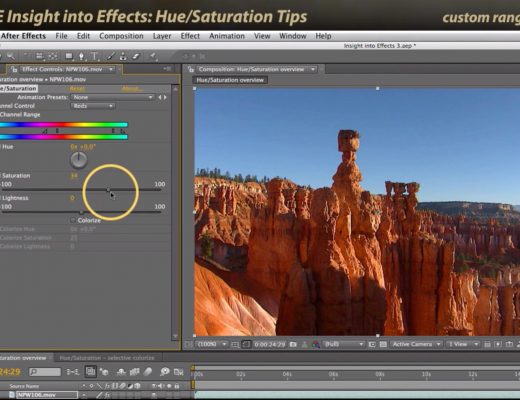The image size is (520, 400).
Task: Toggle hide shy layers in timeline
Action: [121, 371]
